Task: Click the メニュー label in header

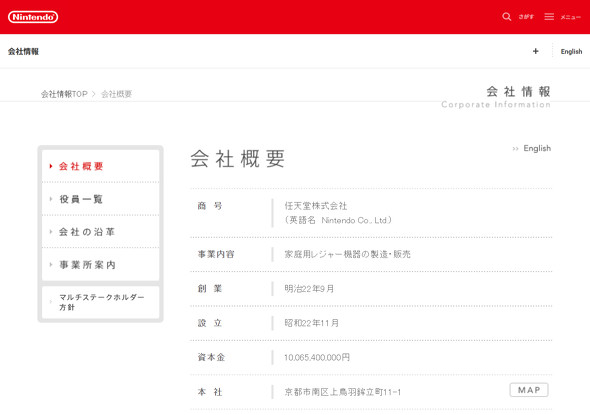Action: pyautogui.click(x=570, y=17)
